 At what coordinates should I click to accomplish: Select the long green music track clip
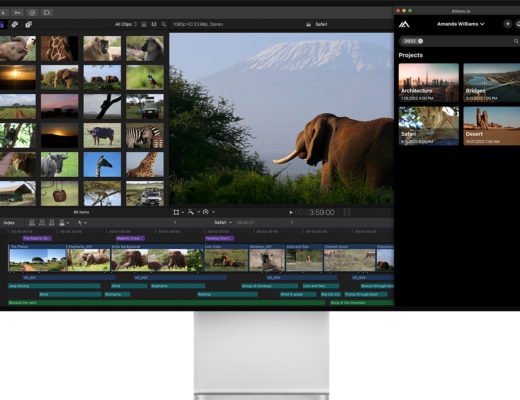pos(166,303)
